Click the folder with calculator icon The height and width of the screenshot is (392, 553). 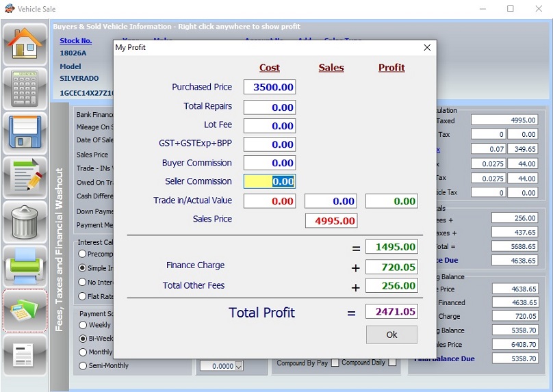pyautogui.click(x=25, y=310)
